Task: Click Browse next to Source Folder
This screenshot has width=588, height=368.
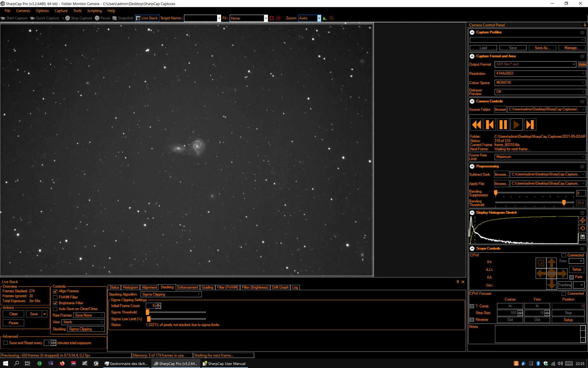Action: [x=500, y=110]
